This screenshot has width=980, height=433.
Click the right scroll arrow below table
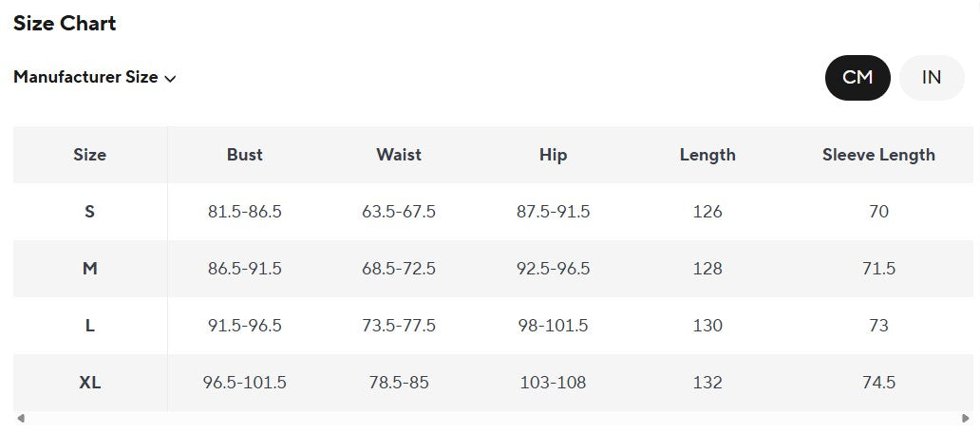point(966,418)
